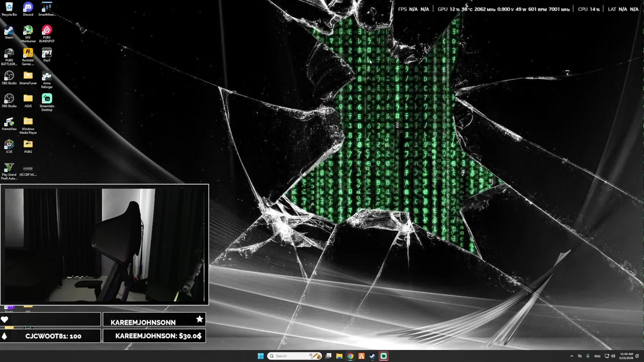
Task: Open the ASUS folder on desktop
Action: pos(28,101)
